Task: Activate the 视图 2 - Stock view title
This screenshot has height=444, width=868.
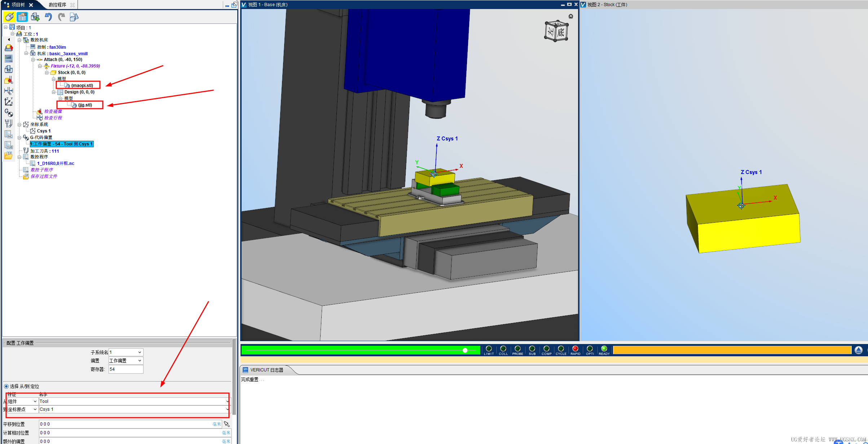Action: pos(608,5)
